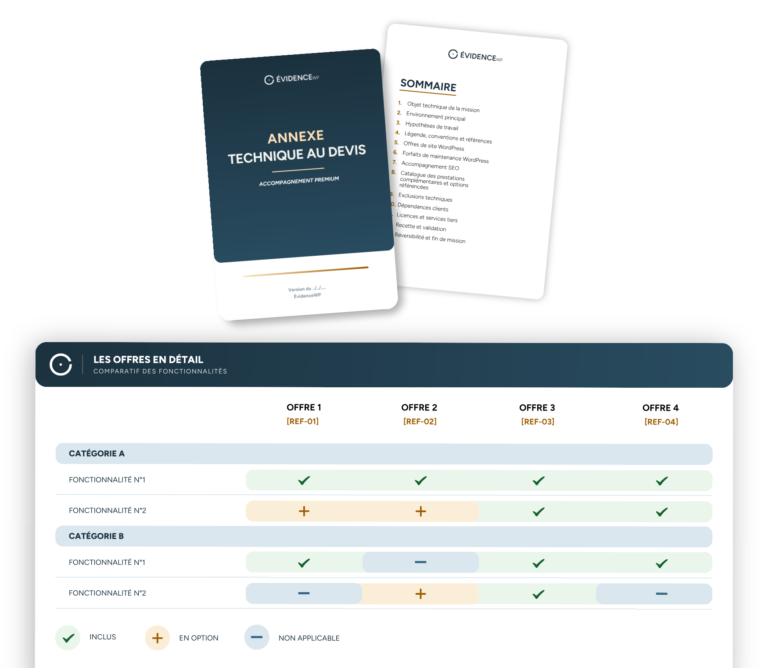Click Offre 2 plus icon in Catégorie B Fonctionnalité N°2
This screenshot has height=668, width=768.
[420, 594]
